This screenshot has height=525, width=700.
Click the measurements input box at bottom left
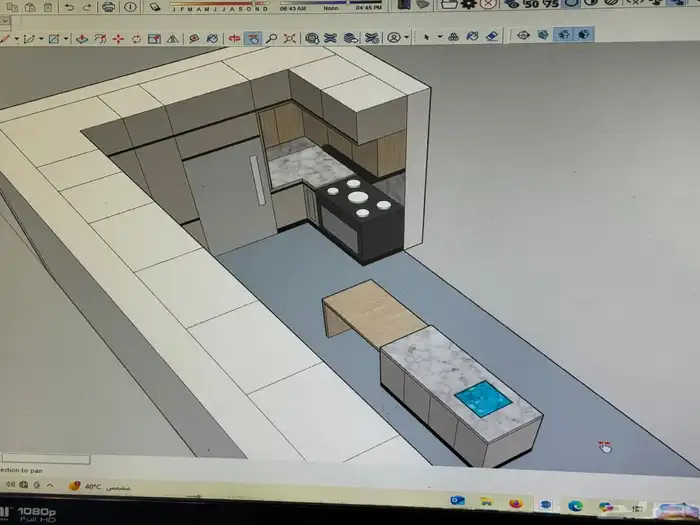pos(46,458)
